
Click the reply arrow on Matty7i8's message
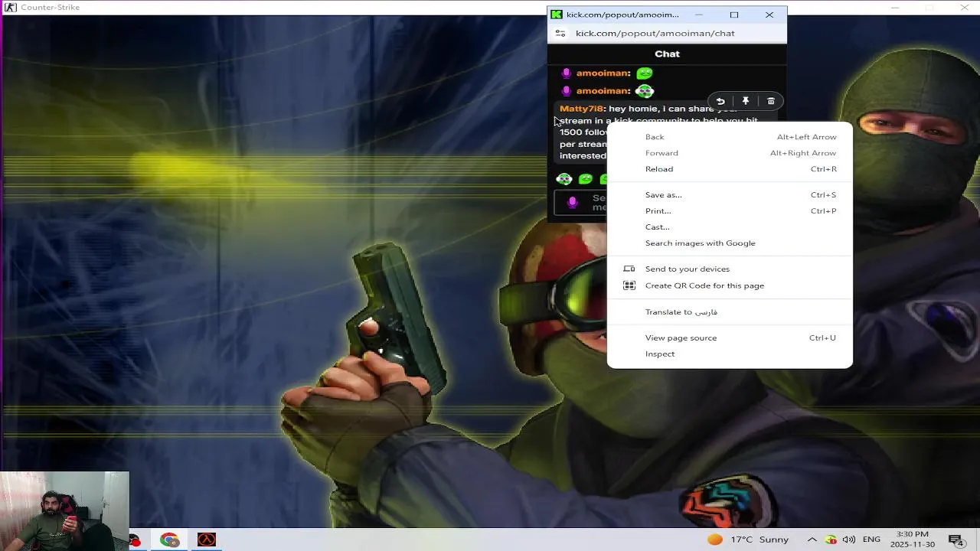pyautogui.click(x=720, y=101)
